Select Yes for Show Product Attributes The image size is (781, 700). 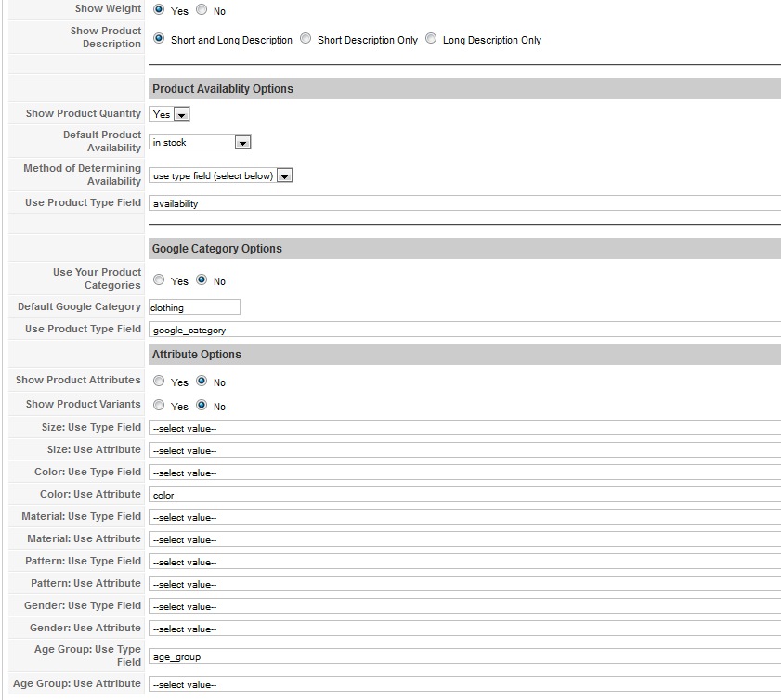pos(159,381)
